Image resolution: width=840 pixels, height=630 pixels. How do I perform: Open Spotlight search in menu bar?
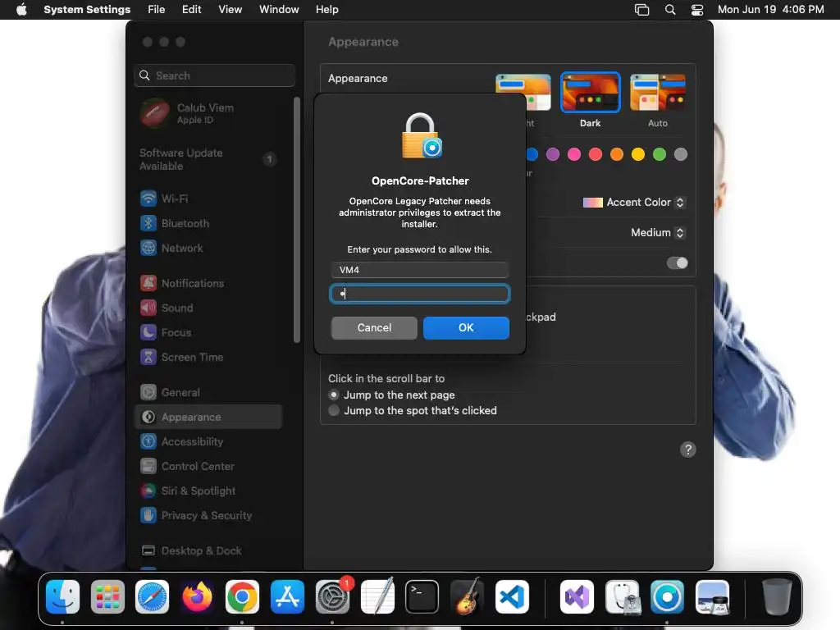[669, 10]
